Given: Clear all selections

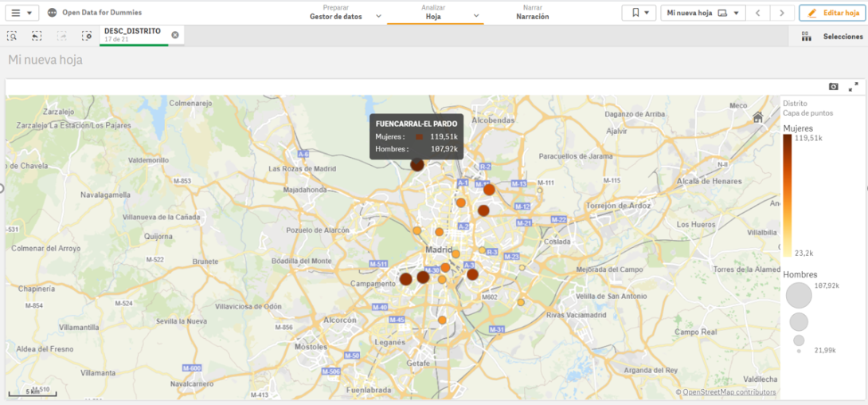Looking at the screenshot, I should (x=87, y=36).
